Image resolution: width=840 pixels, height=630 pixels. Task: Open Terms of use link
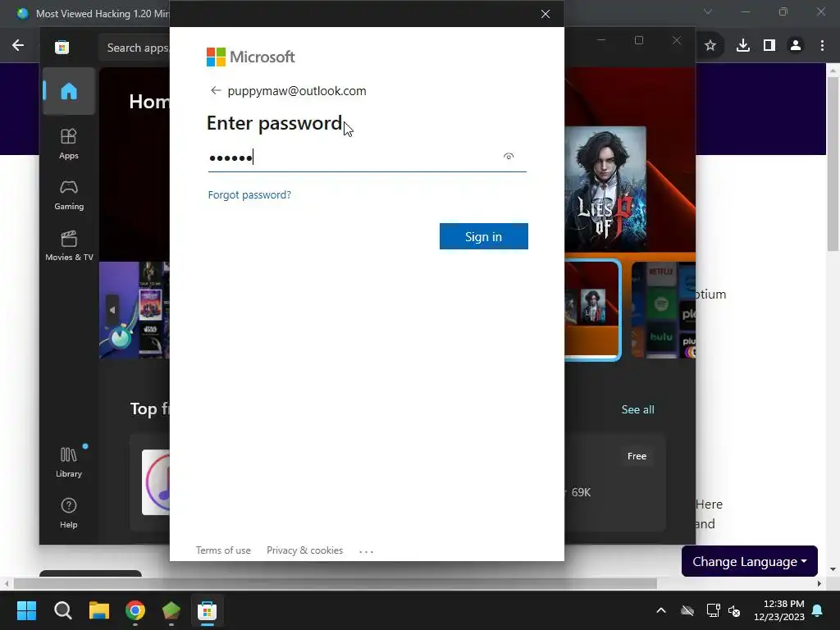pyautogui.click(x=223, y=550)
